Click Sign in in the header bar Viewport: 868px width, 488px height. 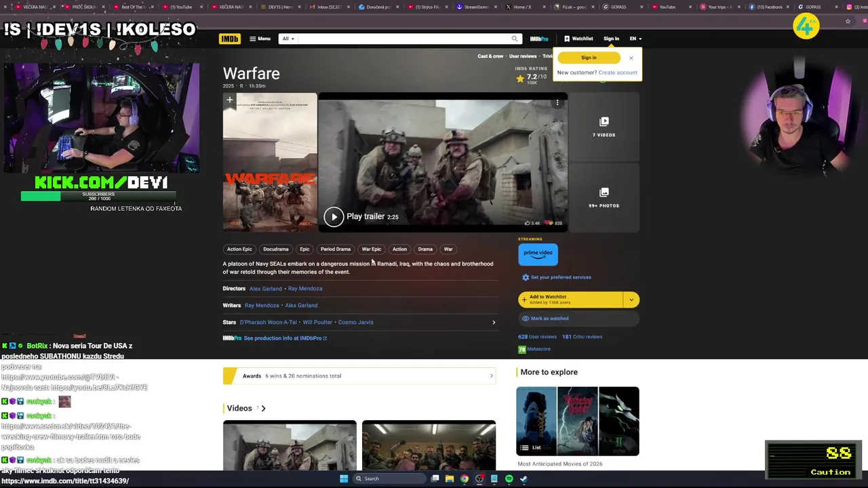(x=611, y=39)
